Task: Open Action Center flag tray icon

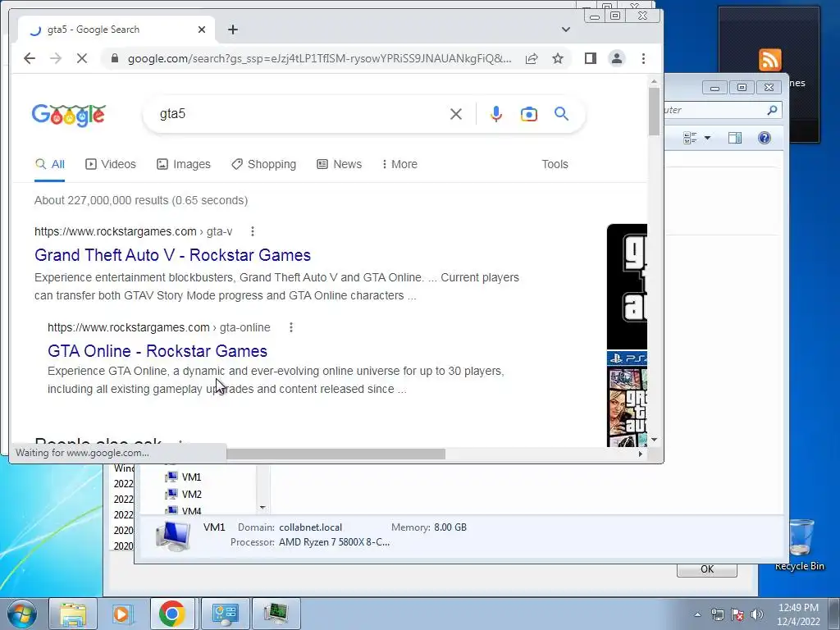Action: click(x=737, y=614)
